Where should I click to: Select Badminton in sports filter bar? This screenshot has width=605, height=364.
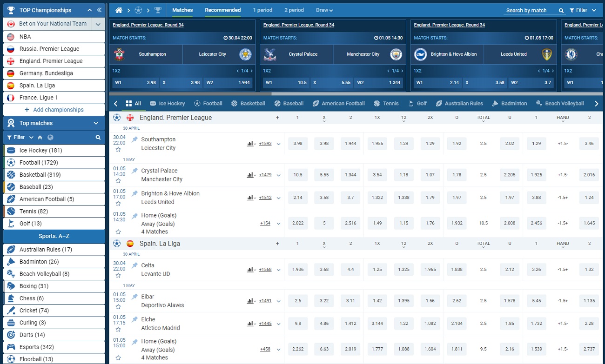coord(509,104)
